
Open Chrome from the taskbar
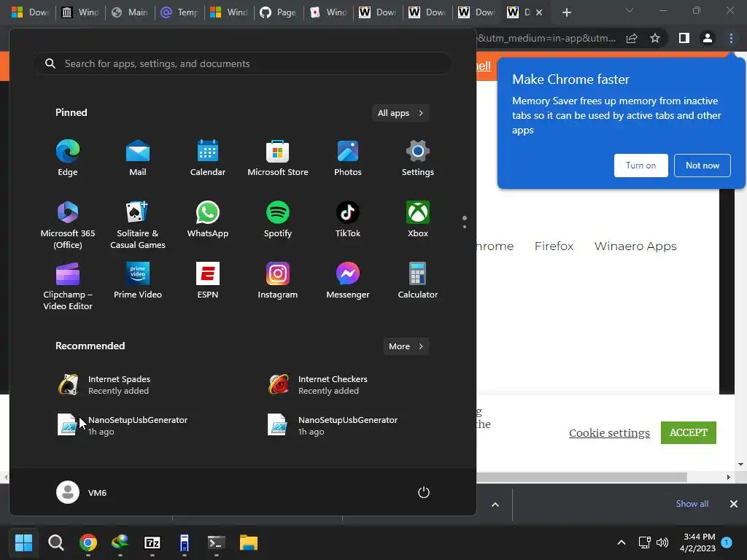[x=88, y=542]
